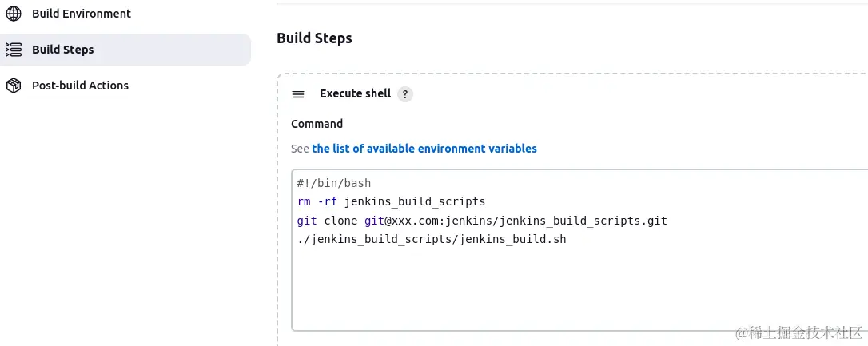Viewport: 868px width, 346px height.
Task: Click the 'See' text before the link
Action: coord(300,149)
